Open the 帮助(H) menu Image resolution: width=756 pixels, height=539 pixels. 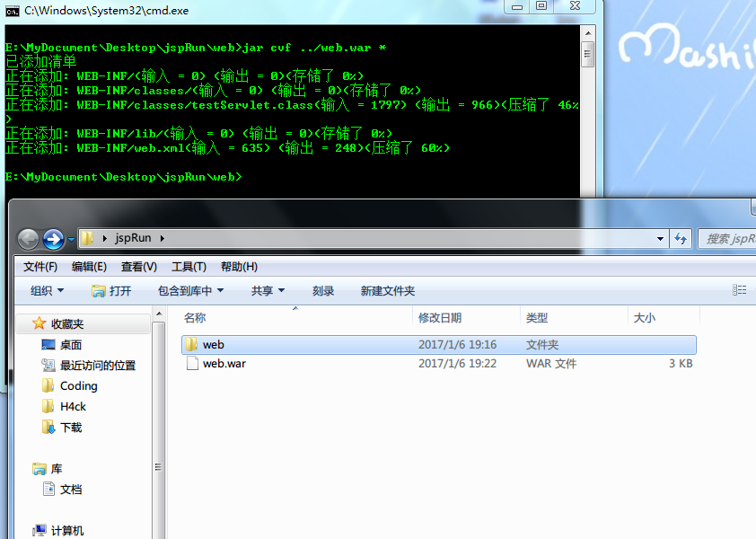[239, 267]
